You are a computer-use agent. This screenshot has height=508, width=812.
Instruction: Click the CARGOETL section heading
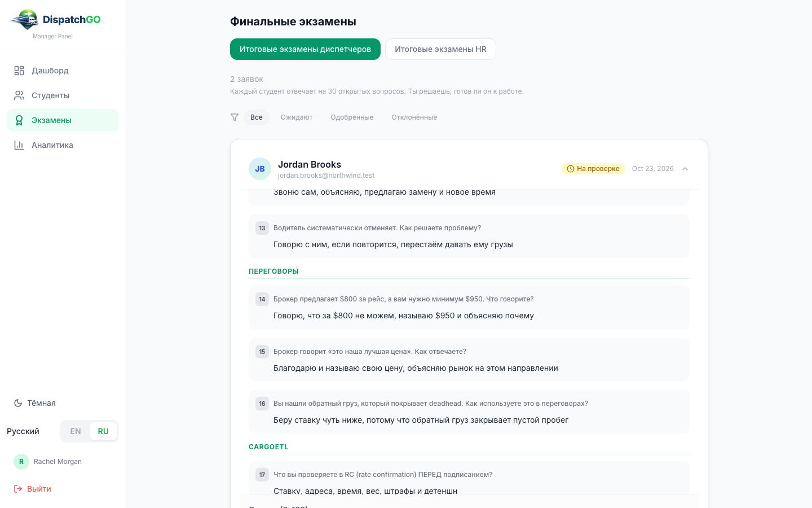click(268, 447)
